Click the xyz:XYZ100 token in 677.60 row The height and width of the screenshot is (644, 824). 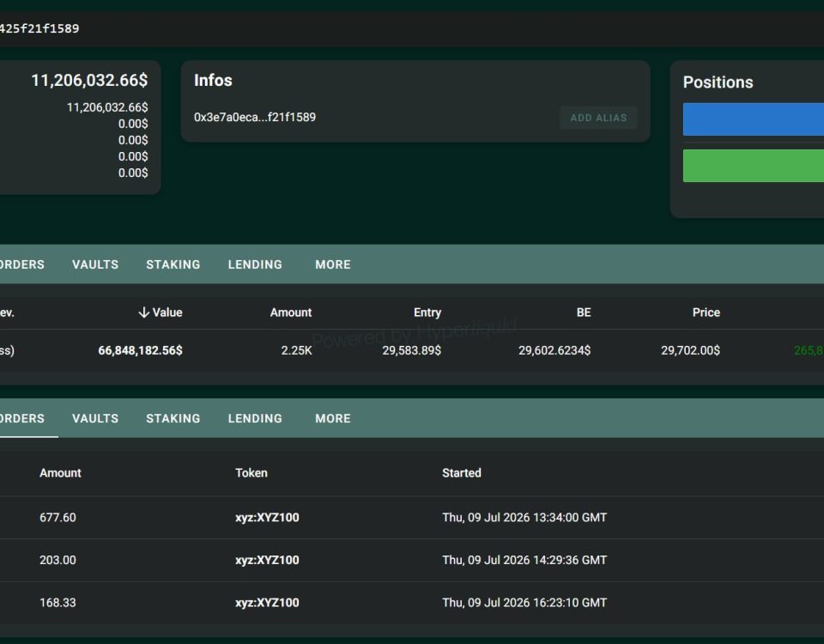tap(267, 517)
